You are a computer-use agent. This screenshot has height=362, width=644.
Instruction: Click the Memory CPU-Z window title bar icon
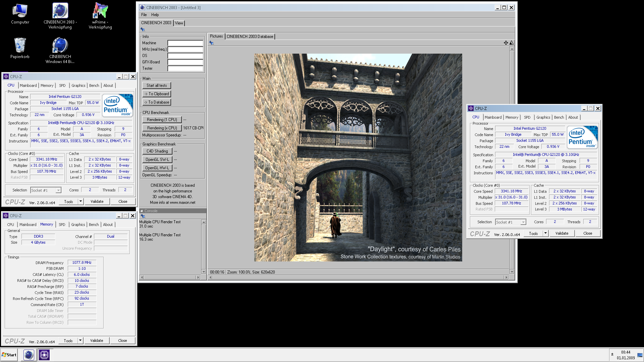[6, 216]
